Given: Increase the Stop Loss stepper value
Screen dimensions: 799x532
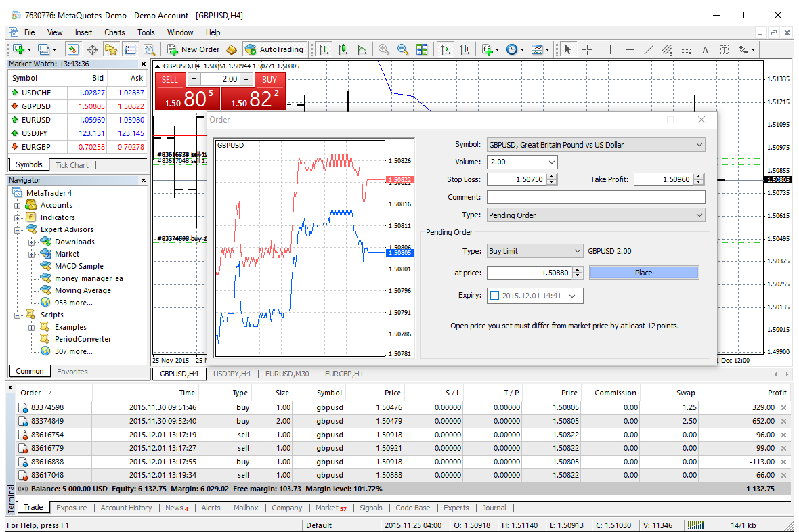Looking at the screenshot, I should (x=552, y=176).
